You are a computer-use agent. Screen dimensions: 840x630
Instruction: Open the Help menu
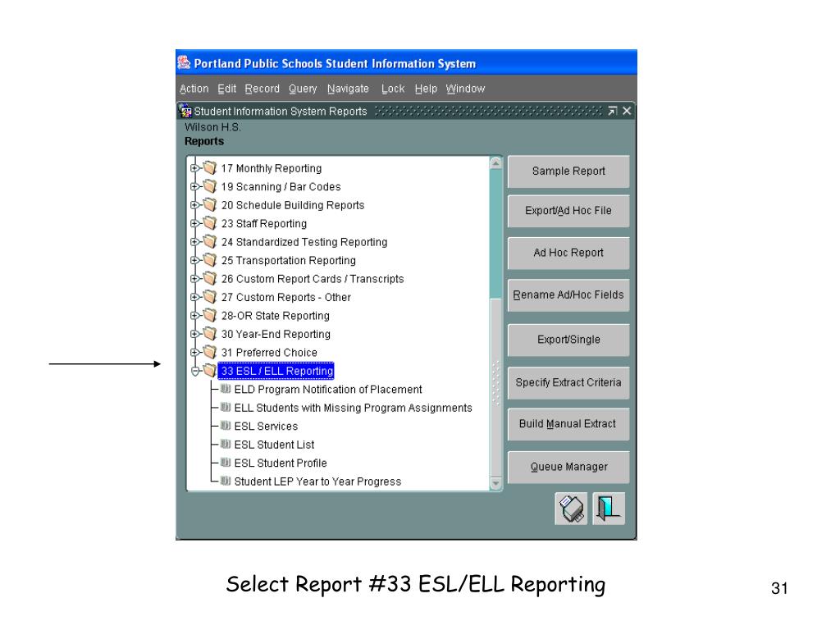[x=426, y=89]
